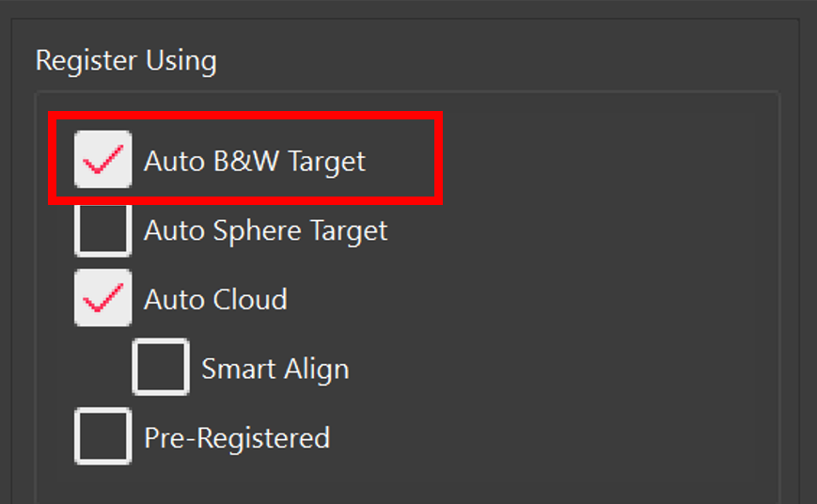The width and height of the screenshot is (817, 504).
Task: Click the empty square before Smart Align
Action: (161, 368)
